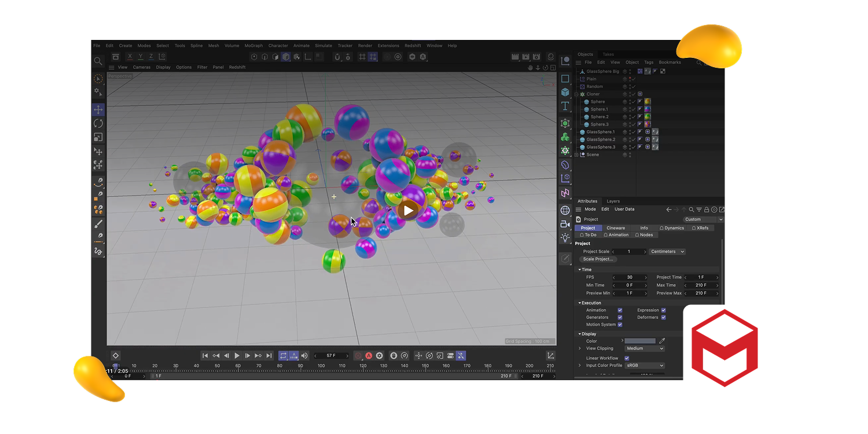
Task: Click the keyframe diamond left of timeline
Action: (x=116, y=355)
